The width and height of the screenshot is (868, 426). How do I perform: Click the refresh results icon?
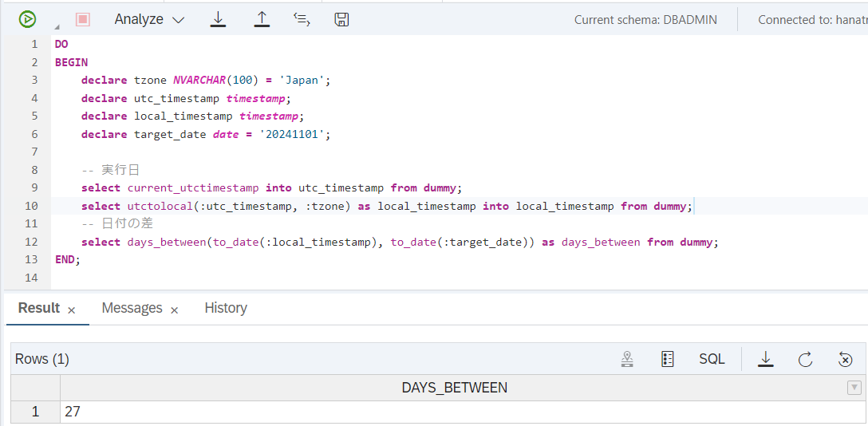tap(806, 359)
